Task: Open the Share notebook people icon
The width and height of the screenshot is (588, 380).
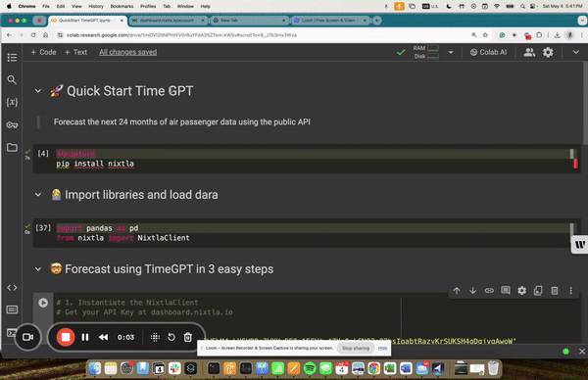Action: pyautogui.click(x=529, y=52)
